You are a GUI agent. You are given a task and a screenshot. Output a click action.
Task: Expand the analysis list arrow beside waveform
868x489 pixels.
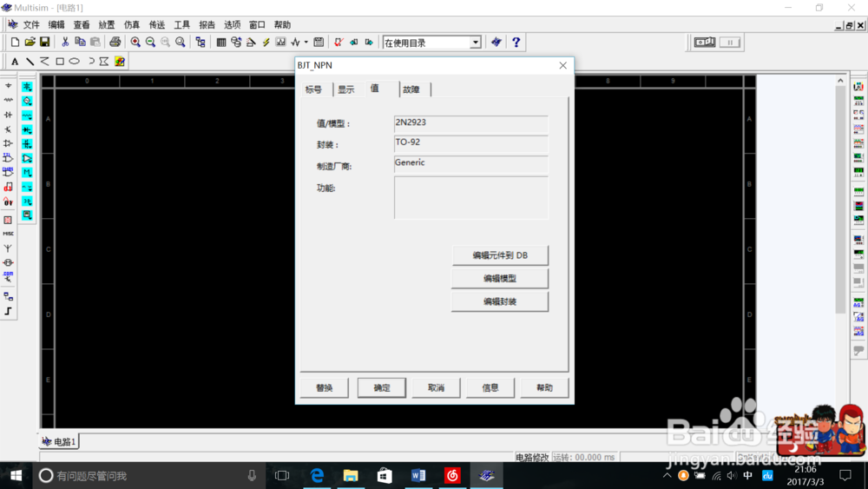306,42
